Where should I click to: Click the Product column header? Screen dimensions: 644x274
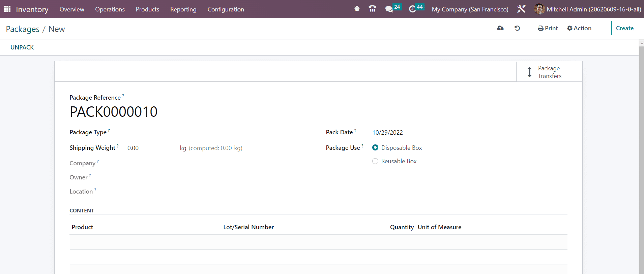click(x=82, y=227)
